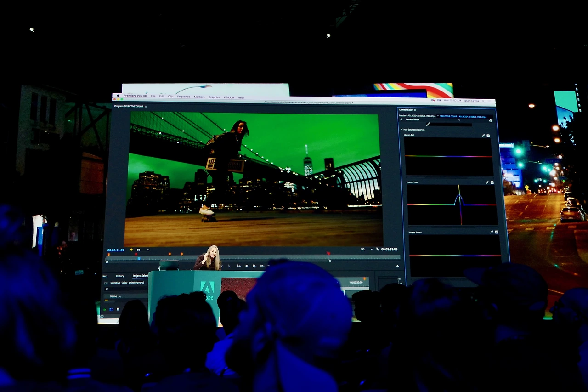Step forward one frame
Viewport: 588px width, 392px height.
click(262, 266)
